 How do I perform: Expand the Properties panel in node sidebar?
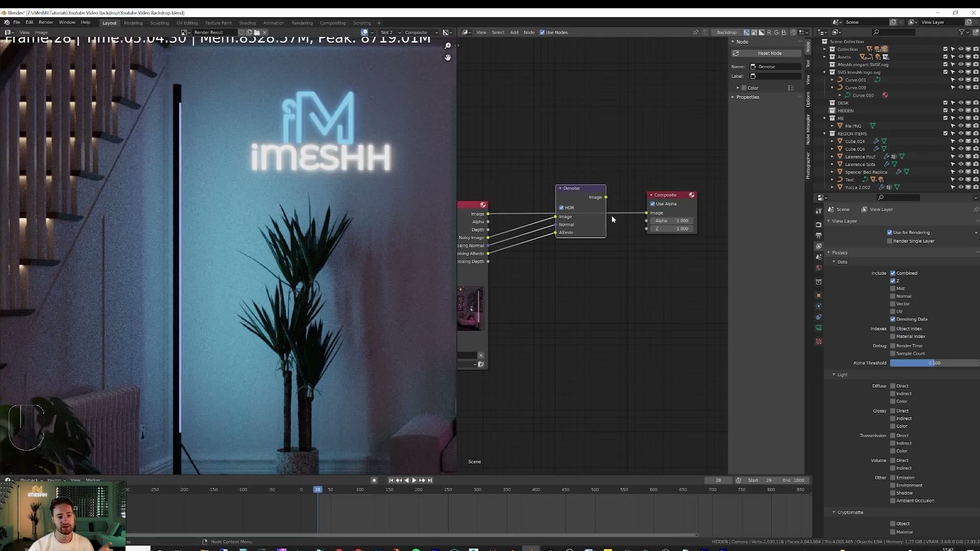pyautogui.click(x=733, y=97)
